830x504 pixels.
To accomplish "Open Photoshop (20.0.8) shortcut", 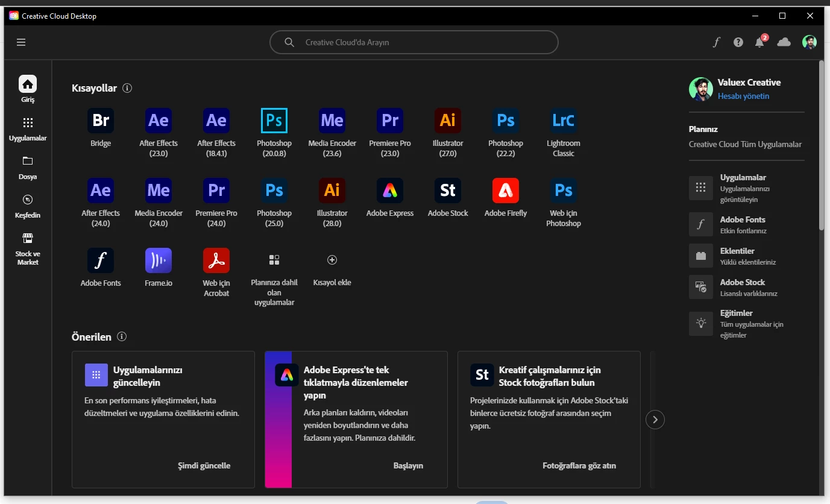I will pos(274,121).
